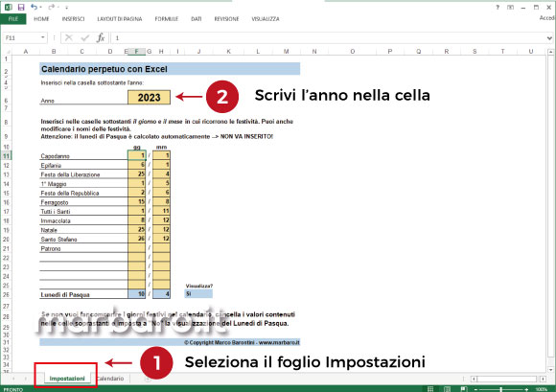
Task: Expand the formula bar chevron
Action: [x=549, y=38]
